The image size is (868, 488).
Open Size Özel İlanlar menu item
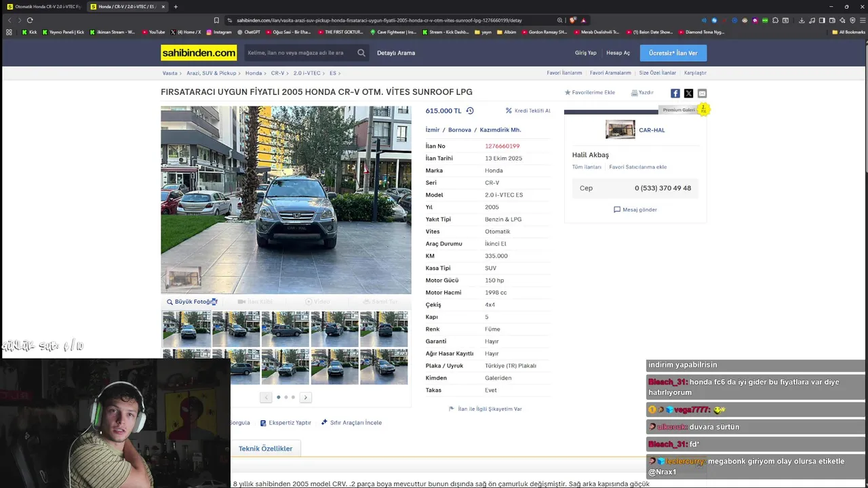(657, 73)
